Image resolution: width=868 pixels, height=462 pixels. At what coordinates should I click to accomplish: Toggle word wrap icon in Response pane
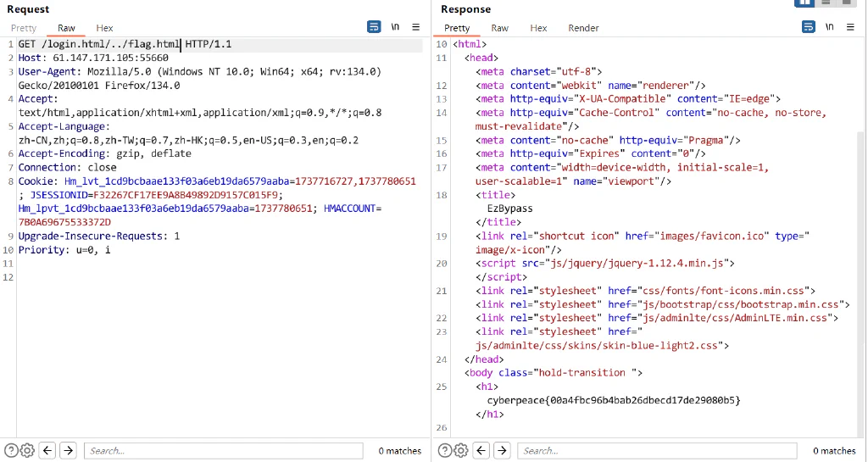809,26
